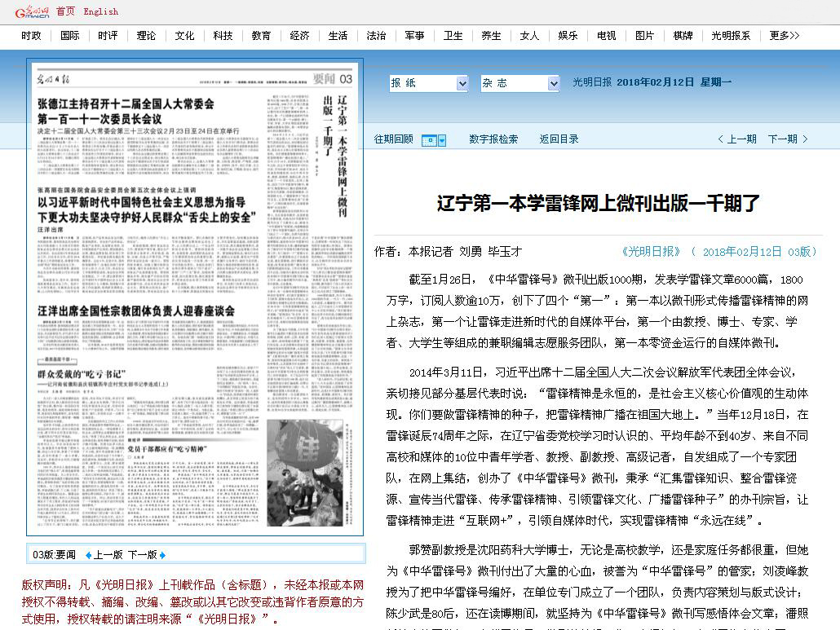
Task: Open the 养生 navigation item
Action: point(491,35)
